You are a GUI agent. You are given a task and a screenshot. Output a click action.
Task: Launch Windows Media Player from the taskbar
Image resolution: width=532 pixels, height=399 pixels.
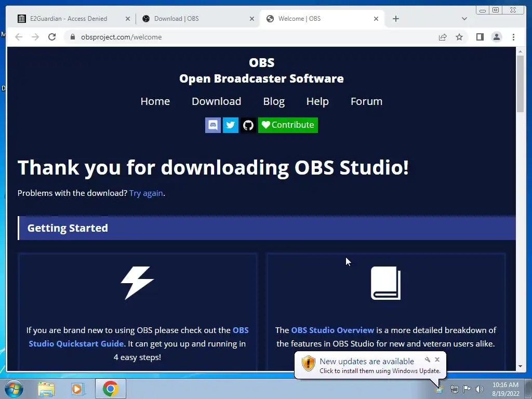78,389
